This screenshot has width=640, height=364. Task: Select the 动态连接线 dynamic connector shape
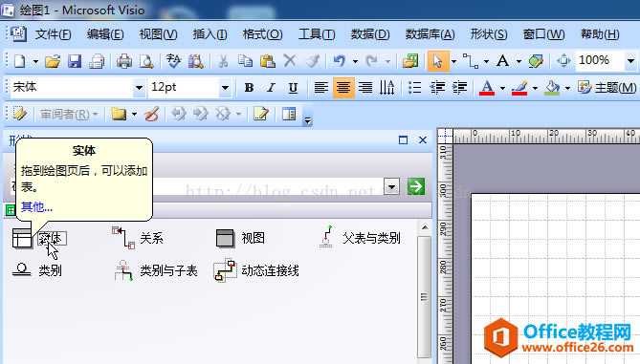tap(256, 270)
